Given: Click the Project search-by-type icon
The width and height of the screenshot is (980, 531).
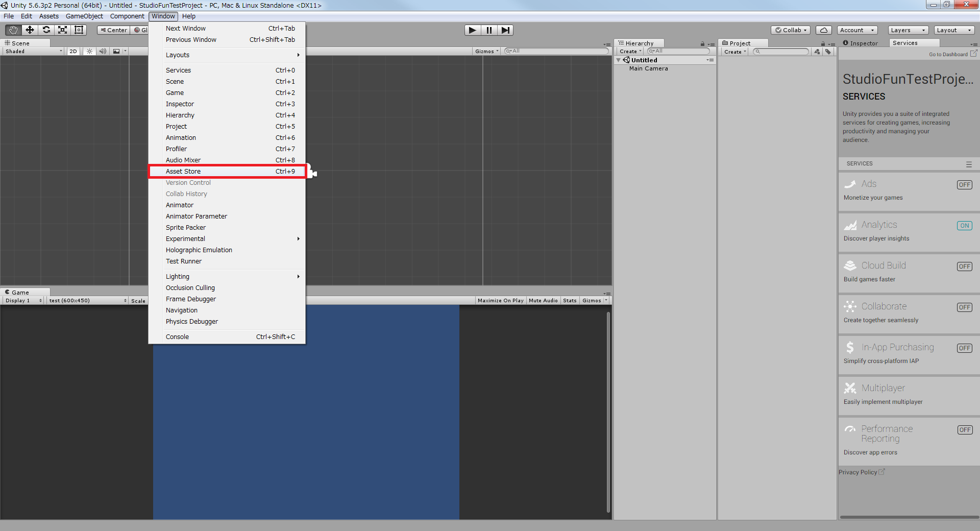Looking at the screenshot, I should coord(817,52).
